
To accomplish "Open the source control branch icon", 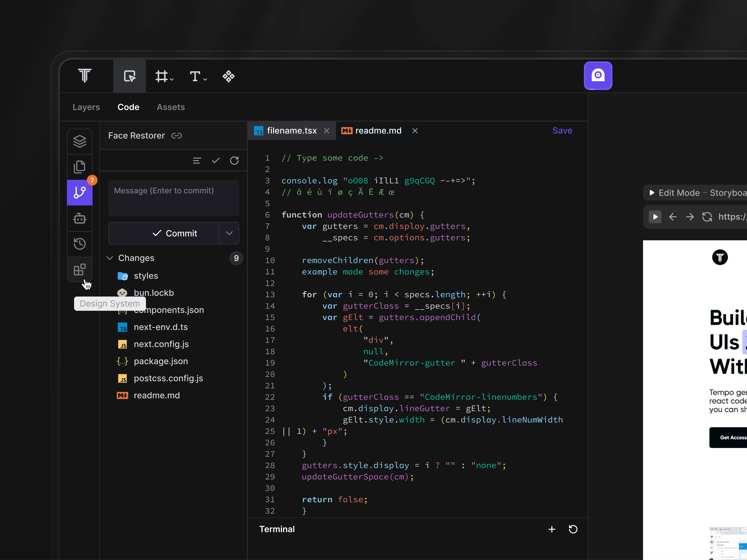I will point(80,192).
